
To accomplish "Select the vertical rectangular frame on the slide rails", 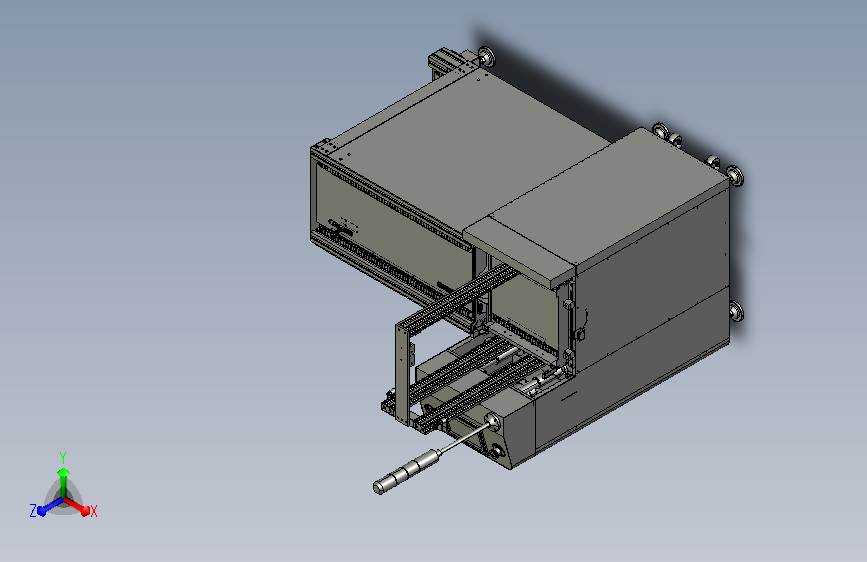I will click(x=404, y=372).
